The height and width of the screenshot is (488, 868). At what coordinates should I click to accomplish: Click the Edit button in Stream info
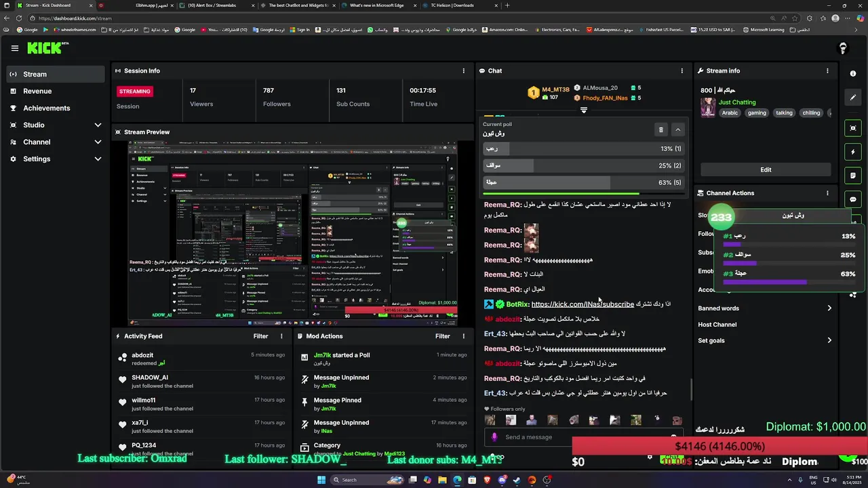coord(766,169)
